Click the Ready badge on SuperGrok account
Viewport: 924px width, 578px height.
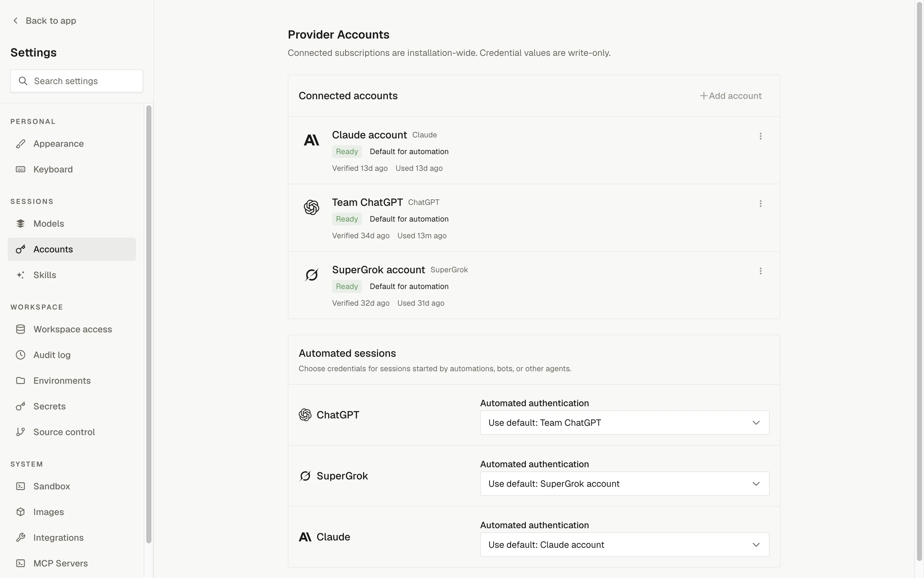click(x=347, y=286)
